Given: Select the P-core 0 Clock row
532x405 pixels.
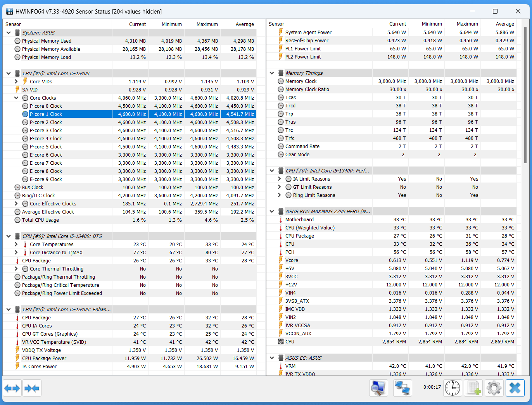Looking at the screenshot, I should [130, 106].
